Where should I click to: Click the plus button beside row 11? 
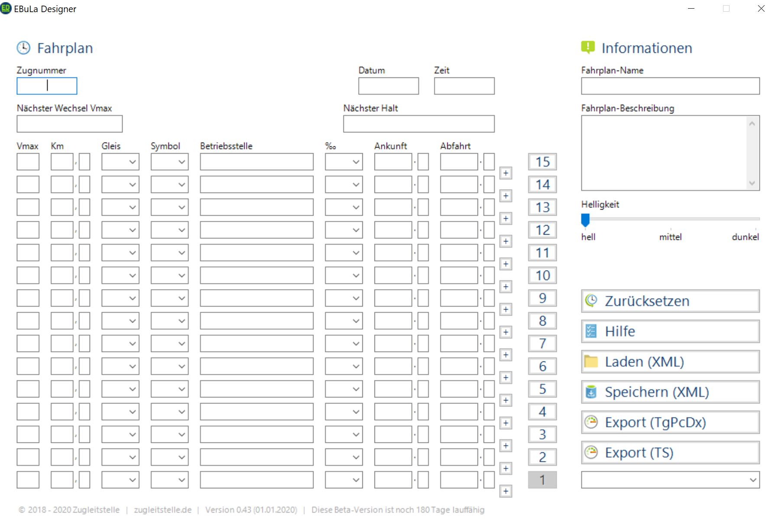[x=505, y=264]
